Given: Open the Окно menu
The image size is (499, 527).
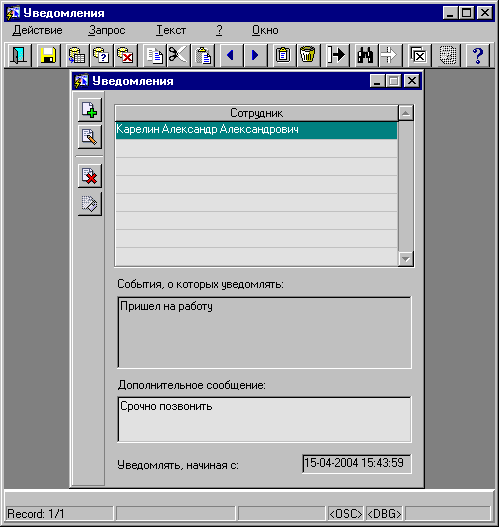Looking at the screenshot, I should (x=265, y=30).
